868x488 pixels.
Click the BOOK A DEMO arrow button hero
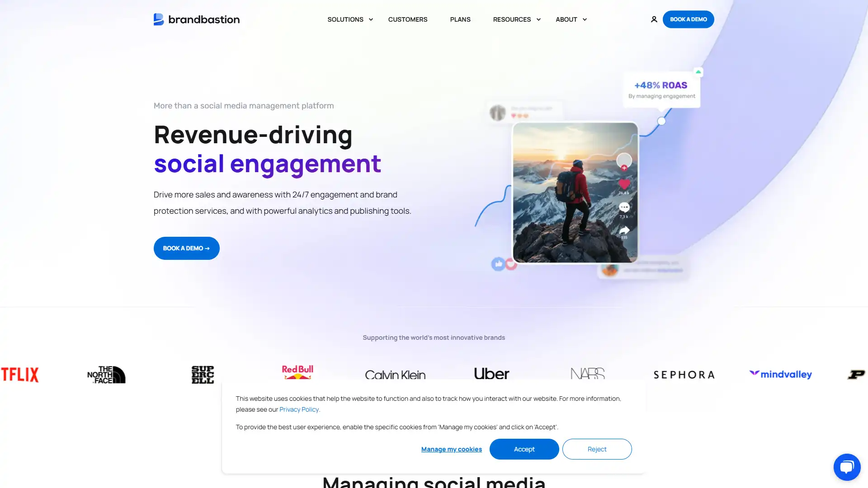[x=186, y=248]
